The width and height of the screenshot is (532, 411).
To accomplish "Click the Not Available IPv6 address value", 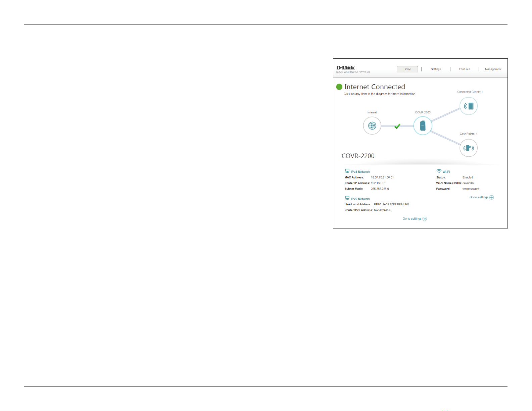I will click(382, 210).
